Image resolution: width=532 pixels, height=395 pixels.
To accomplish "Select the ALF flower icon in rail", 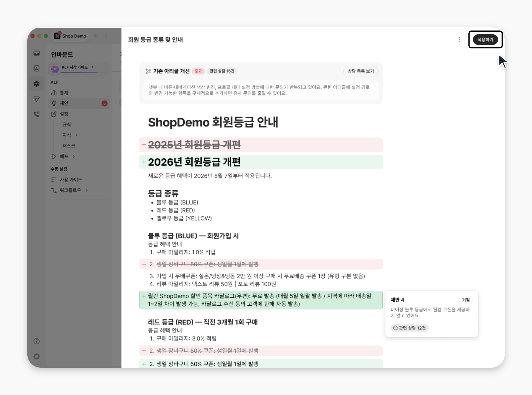I will (x=37, y=84).
